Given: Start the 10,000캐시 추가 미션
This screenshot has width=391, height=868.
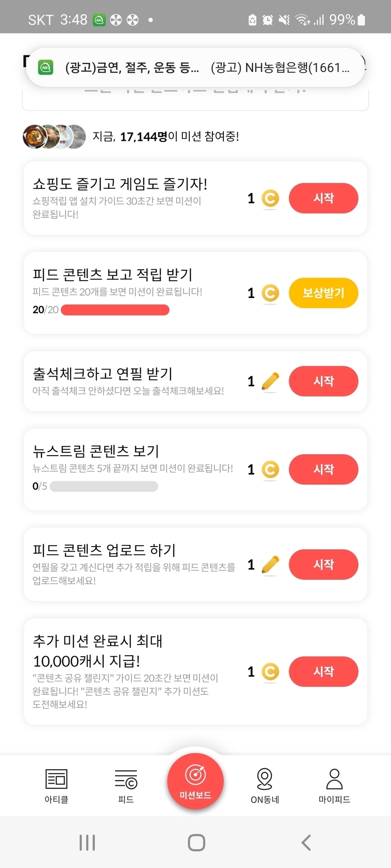Looking at the screenshot, I should (x=323, y=672).
